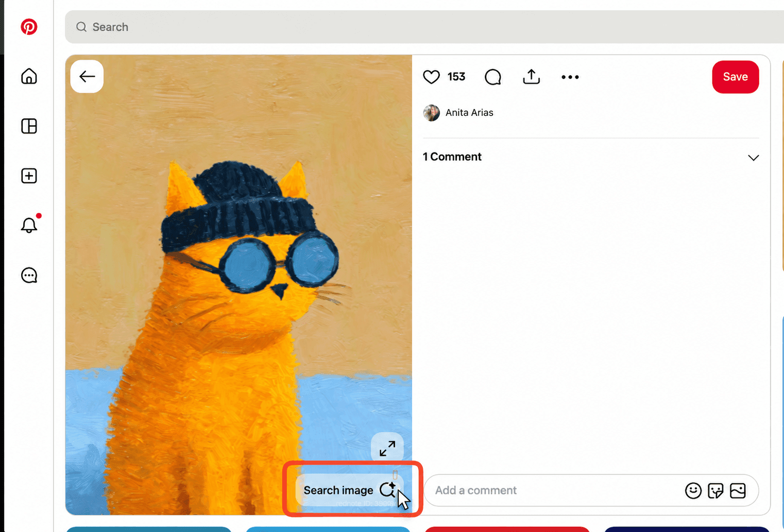Open the boards layout icon in sidebar

[29, 126]
